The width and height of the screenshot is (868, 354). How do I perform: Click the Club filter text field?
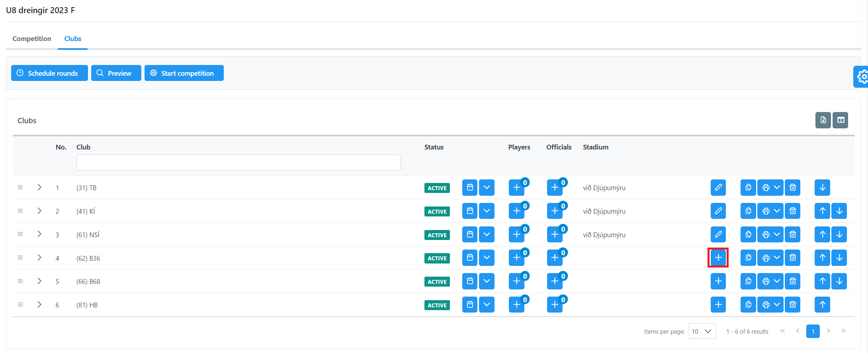coord(239,163)
